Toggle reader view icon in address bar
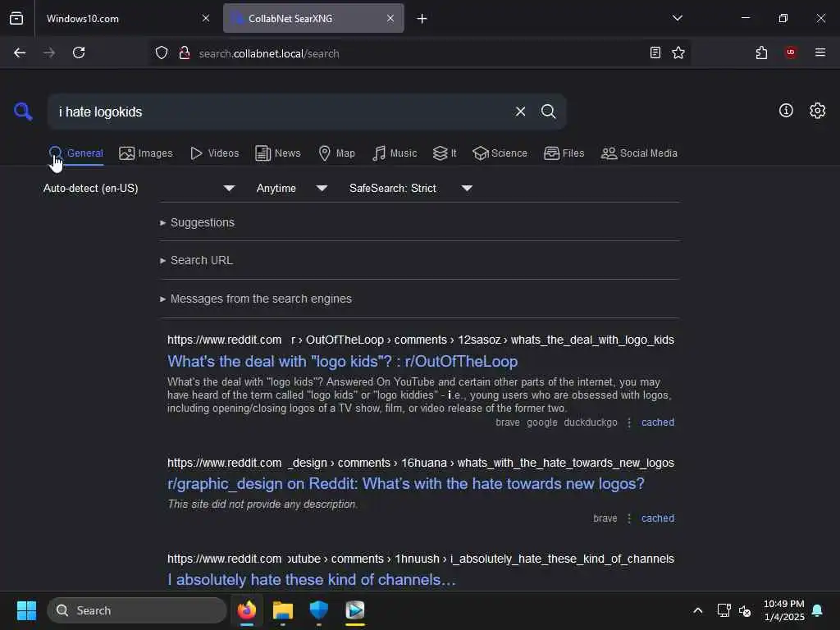Viewport: 840px width, 630px height. point(655,52)
